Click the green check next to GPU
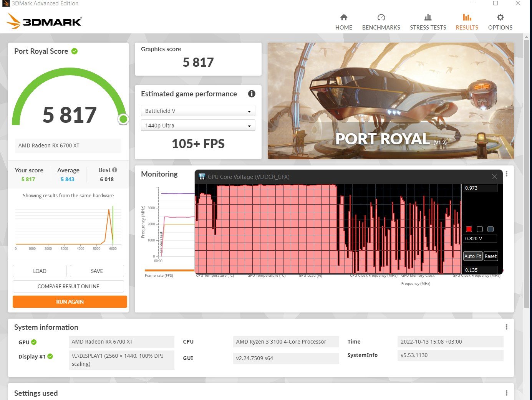Screen dimensions: 532x400 [x=34, y=342]
